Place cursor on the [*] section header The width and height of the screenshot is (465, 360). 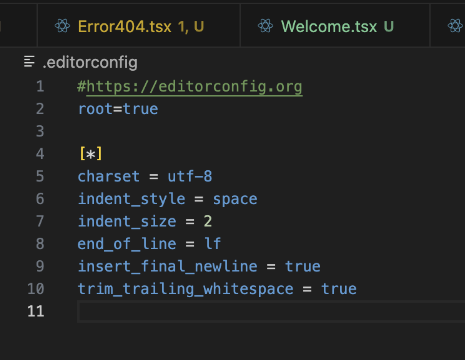pos(91,154)
